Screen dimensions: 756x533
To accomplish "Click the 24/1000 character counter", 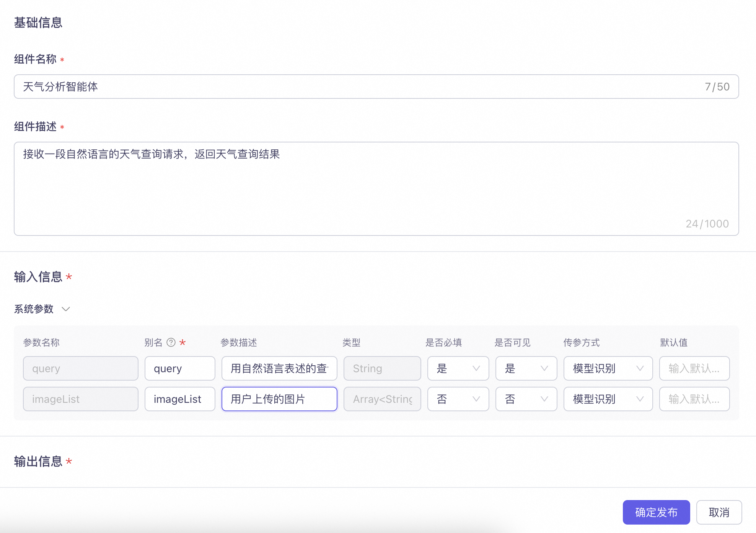I will coord(707,224).
